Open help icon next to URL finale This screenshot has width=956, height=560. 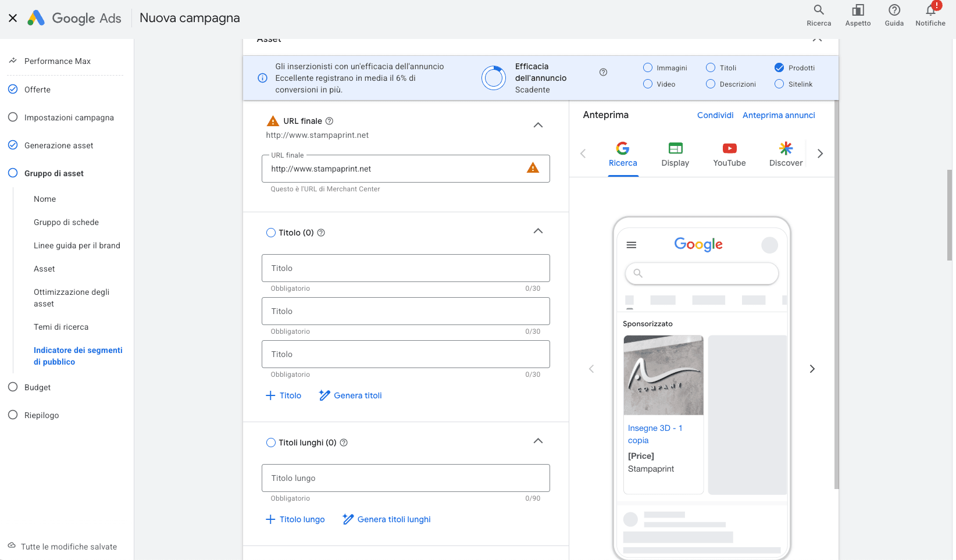click(x=329, y=121)
